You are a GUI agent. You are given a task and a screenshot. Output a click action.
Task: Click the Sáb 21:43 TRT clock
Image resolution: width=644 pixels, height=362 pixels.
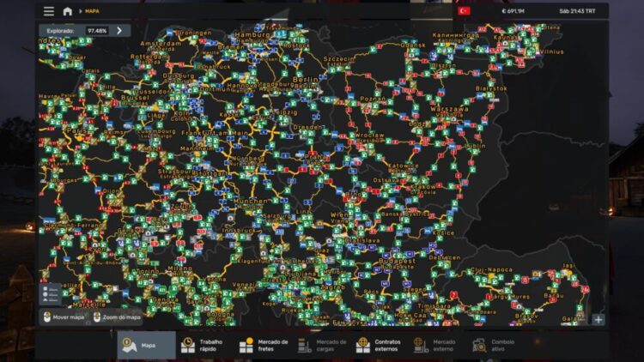coord(577,11)
